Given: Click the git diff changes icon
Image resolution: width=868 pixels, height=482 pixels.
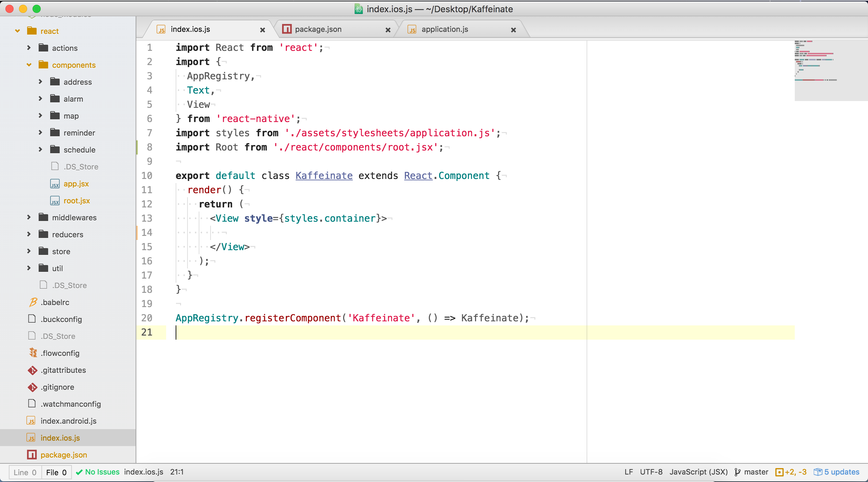Looking at the screenshot, I should tap(779, 472).
